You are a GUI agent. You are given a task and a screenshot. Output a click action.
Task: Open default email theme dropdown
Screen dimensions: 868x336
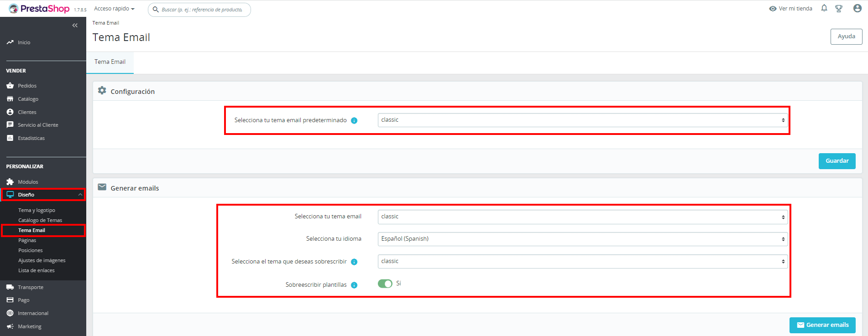coord(583,120)
